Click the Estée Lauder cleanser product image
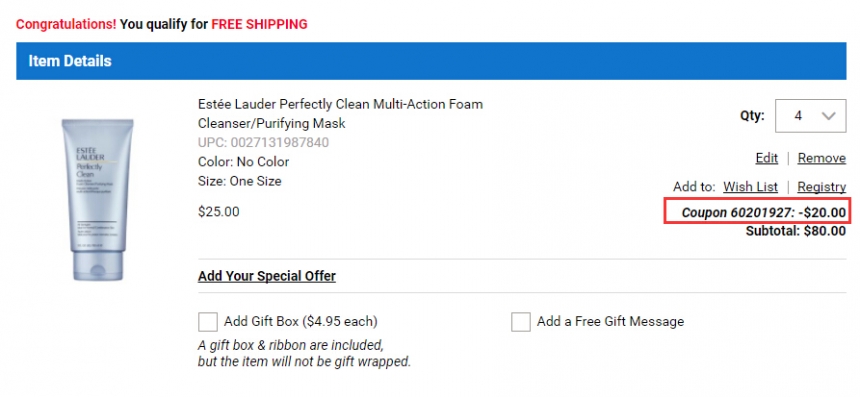The image size is (860, 397). (x=98, y=200)
